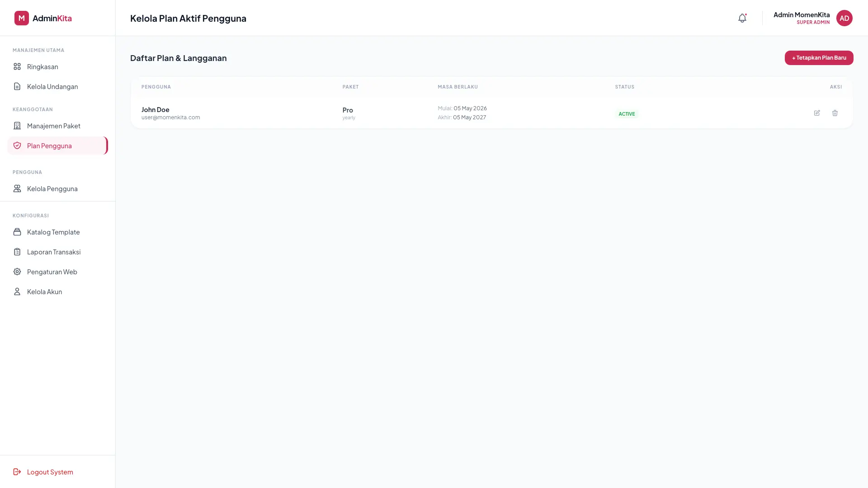Image resolution: width=868 pixels, height=488 pixels.
Task: Click Tetapkan Plan Baru button
Action: coord(819,58)
